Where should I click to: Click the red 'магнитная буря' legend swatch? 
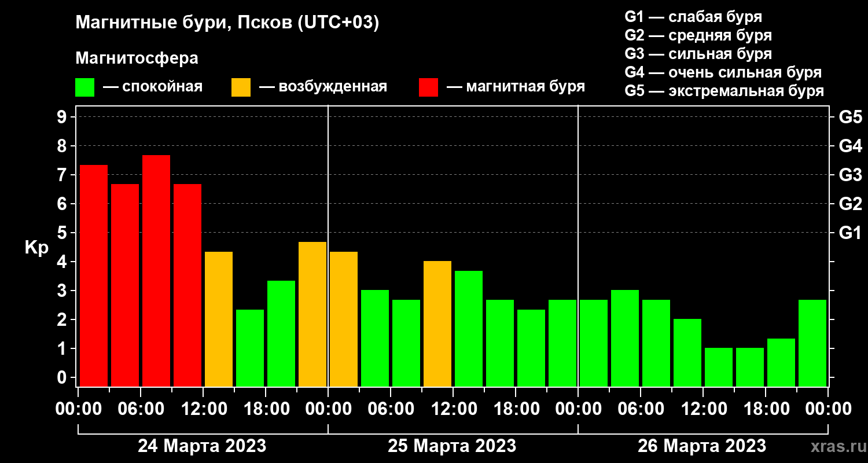point(428,87)
